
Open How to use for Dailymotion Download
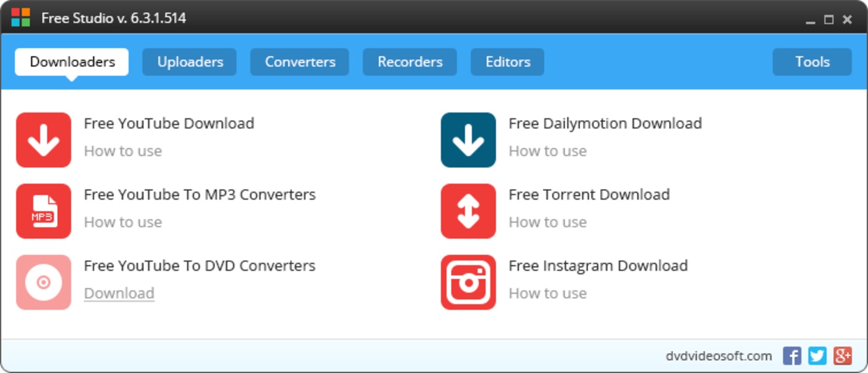pyautogui.click(x=548, y=151)
